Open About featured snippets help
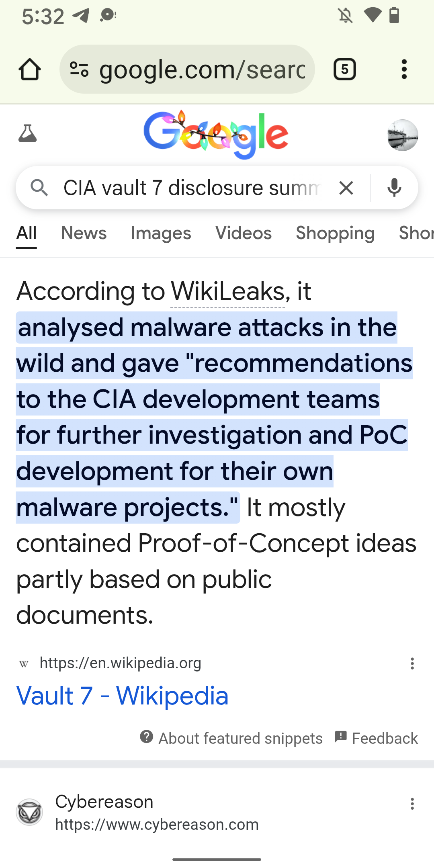 231,738
